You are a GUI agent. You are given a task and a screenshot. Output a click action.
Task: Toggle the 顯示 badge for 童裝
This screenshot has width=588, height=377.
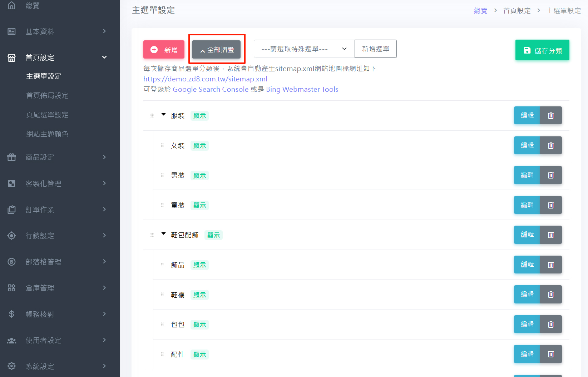tap(199, 205)
